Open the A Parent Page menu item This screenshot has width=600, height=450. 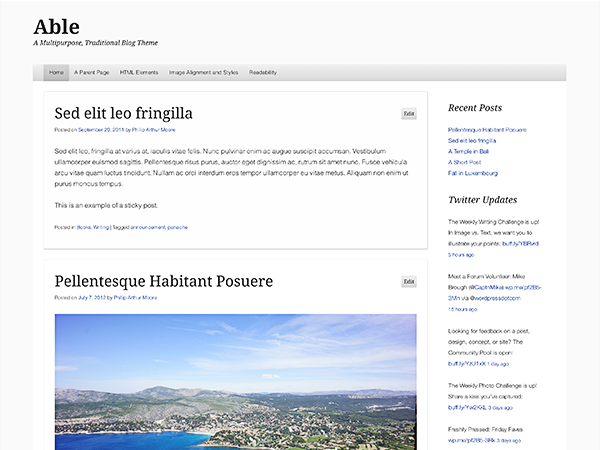pos(91,73)
